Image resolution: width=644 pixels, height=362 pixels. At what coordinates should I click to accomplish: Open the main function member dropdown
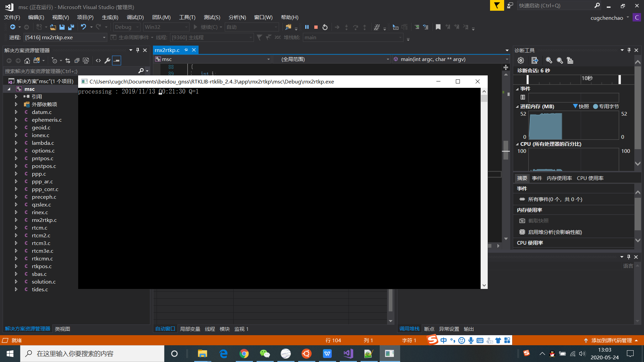click(x=451, y=59)
